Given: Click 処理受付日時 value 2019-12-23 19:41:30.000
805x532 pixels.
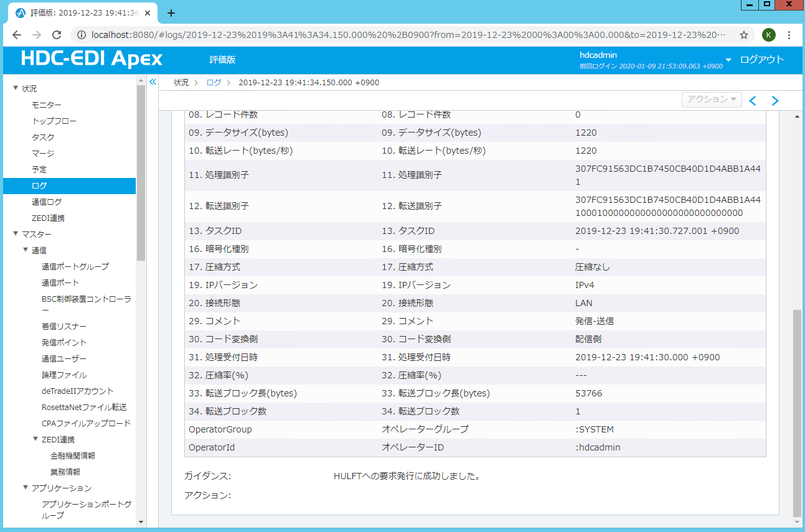Looking at the screenshot, I should pyautogui.click(x=647, y=357).
